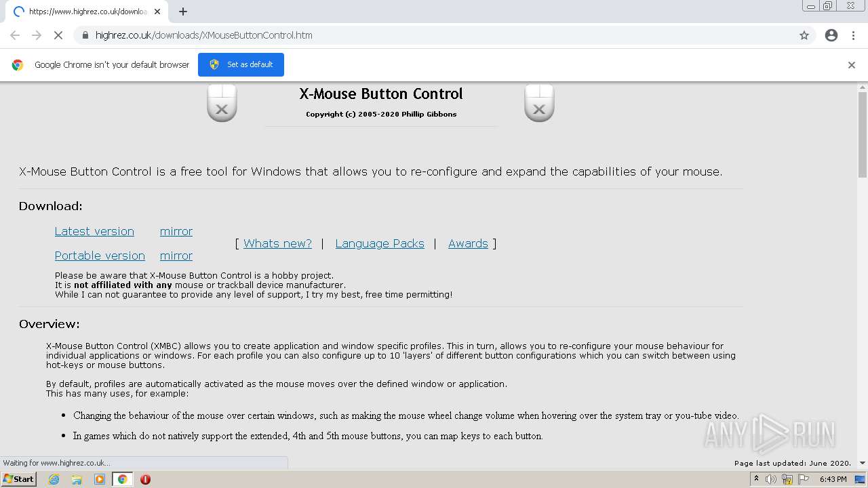Open the Awards link
Image resolution: width=868 pixels, height=488 pixels.
[468, 243]
